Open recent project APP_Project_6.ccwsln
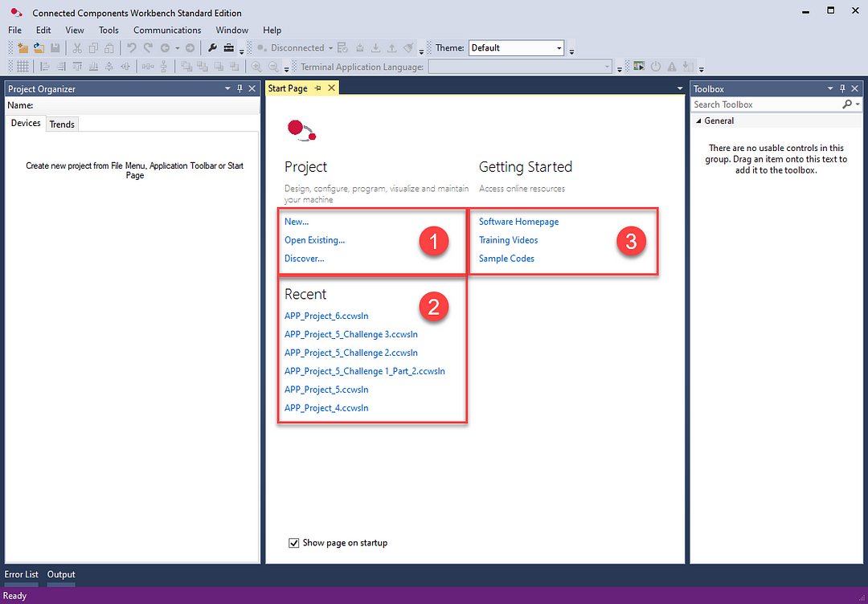868x604 pixels. tap(326, 316)
